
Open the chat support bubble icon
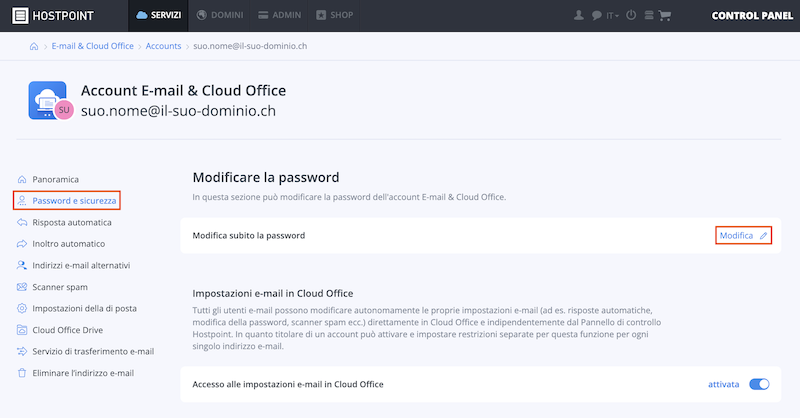(596, 15)
